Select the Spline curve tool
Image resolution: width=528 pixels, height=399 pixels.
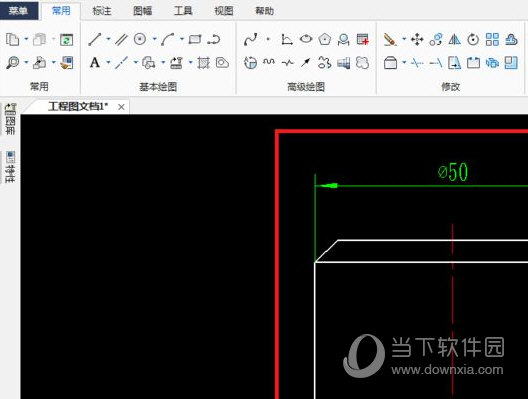coord(251,39)
